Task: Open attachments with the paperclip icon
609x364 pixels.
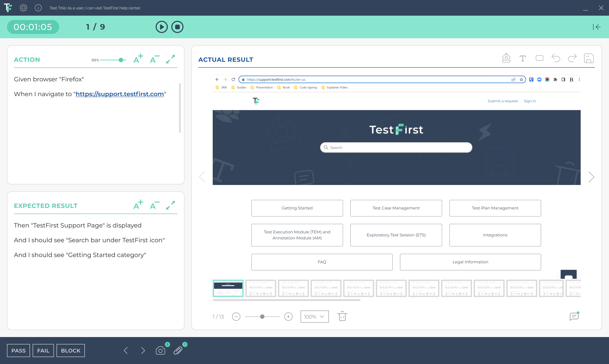Action: [178, 351]
